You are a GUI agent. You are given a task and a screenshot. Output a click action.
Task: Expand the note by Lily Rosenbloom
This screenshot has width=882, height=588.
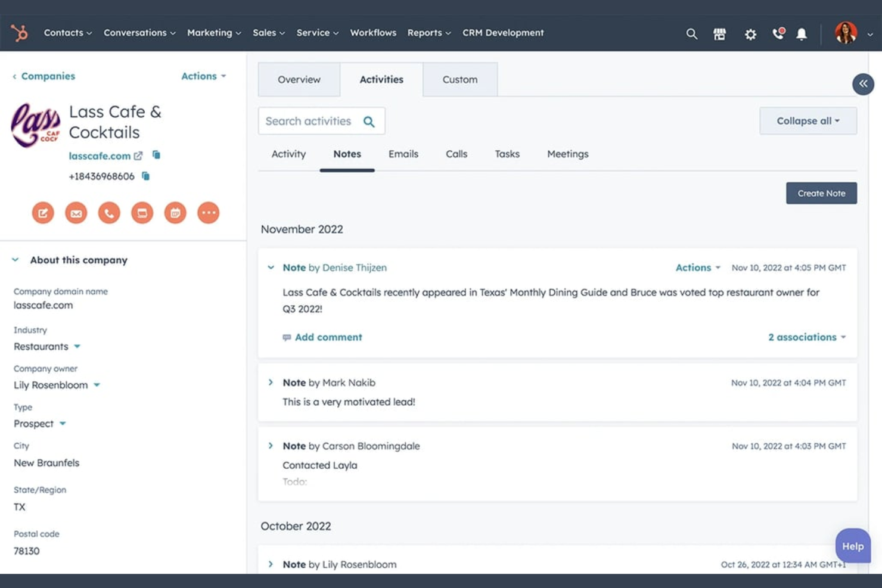click(271, 564)
